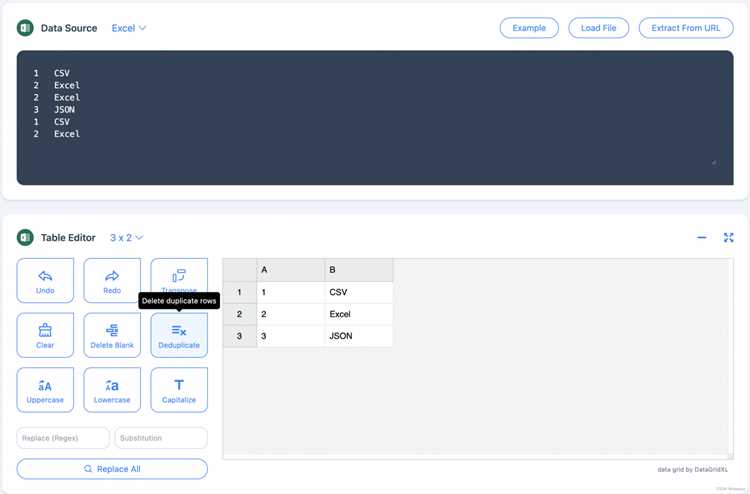Viewport: 750px width, 494px height.
Task: Click the Extract From URL button
Action: [685, 28]
